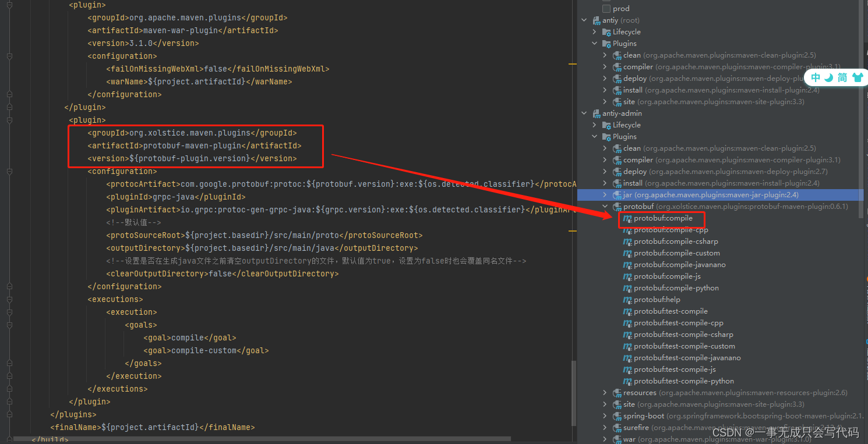Collapse code fold at opening <executions> tag
Image resolution: width=868 pixels, height=444 pixels.
coord(9,299)
